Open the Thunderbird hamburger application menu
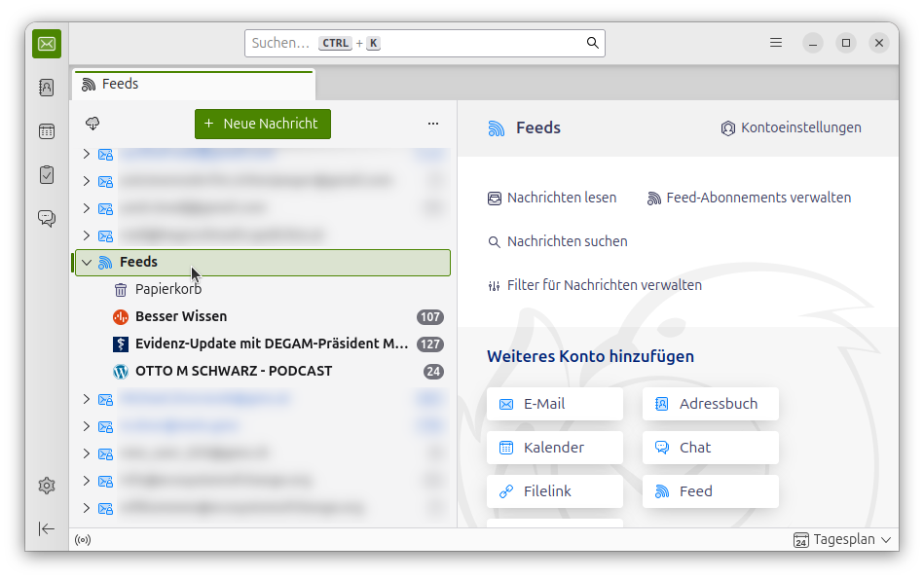 point(776,43)
